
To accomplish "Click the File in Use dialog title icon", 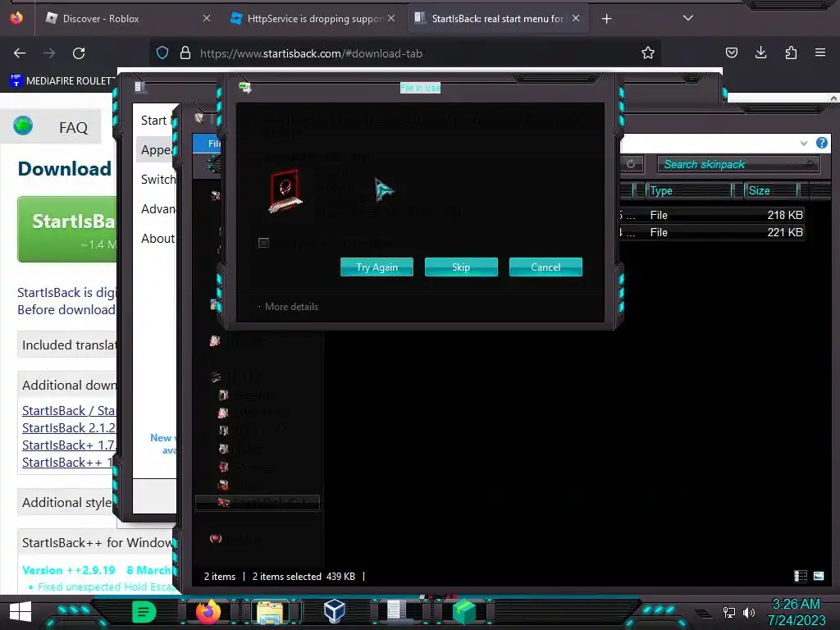I will pos(244,87).
